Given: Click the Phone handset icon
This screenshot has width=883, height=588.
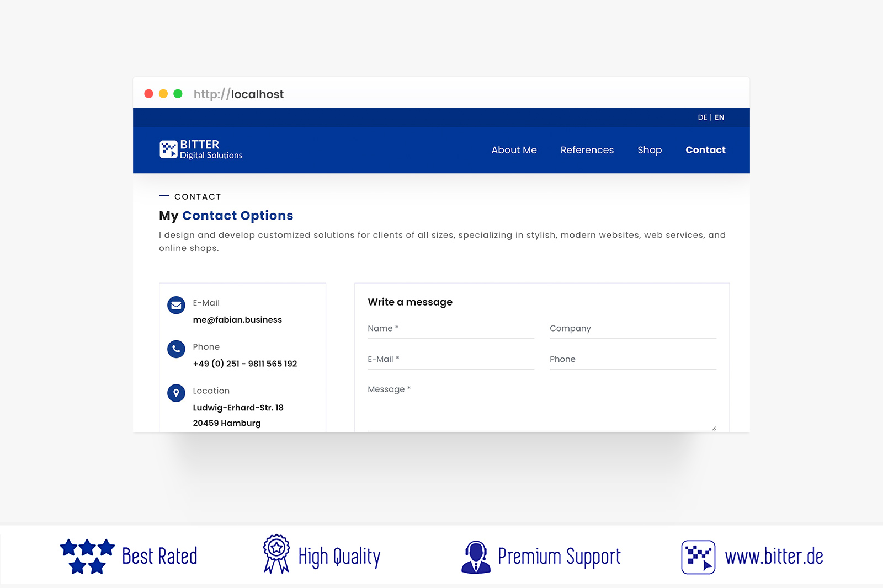Looking at the screenshot, I should pyautogui.click(x=176, y=349).
